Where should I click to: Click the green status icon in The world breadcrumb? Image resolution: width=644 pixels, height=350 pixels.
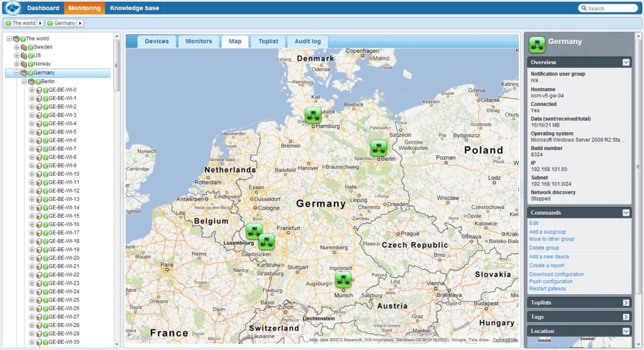click(8, 23)
